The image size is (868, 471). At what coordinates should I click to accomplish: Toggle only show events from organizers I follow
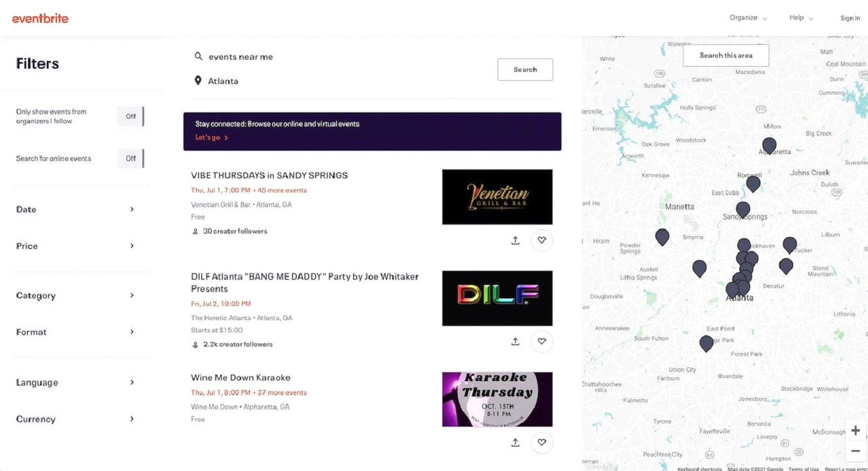[x=131, y=116]
